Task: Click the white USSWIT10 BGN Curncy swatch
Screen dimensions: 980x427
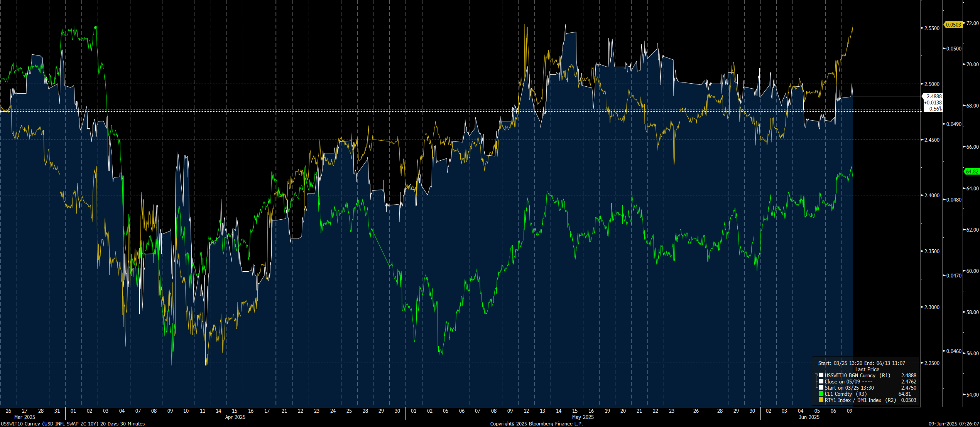Action: pos(821,375)
